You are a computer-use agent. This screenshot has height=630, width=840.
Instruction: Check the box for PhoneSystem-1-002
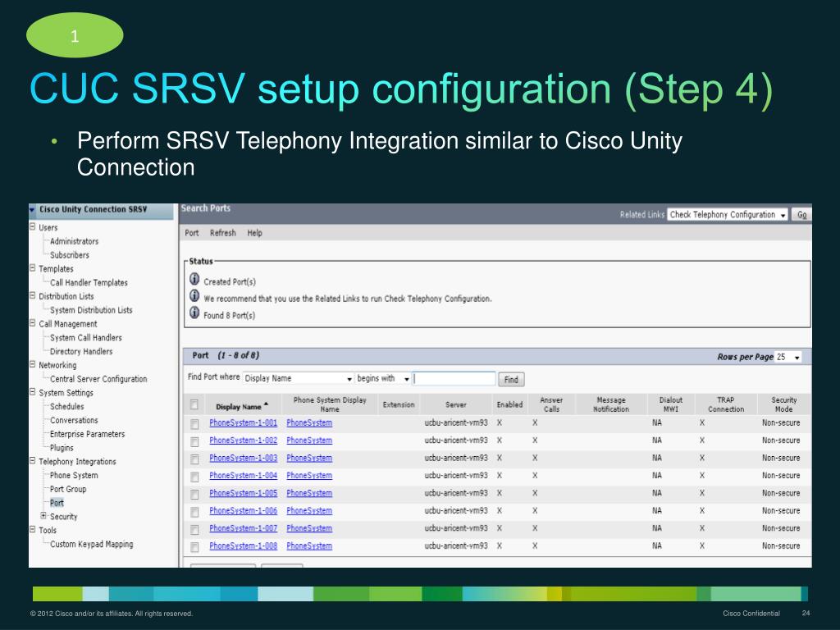click(194, 441)
